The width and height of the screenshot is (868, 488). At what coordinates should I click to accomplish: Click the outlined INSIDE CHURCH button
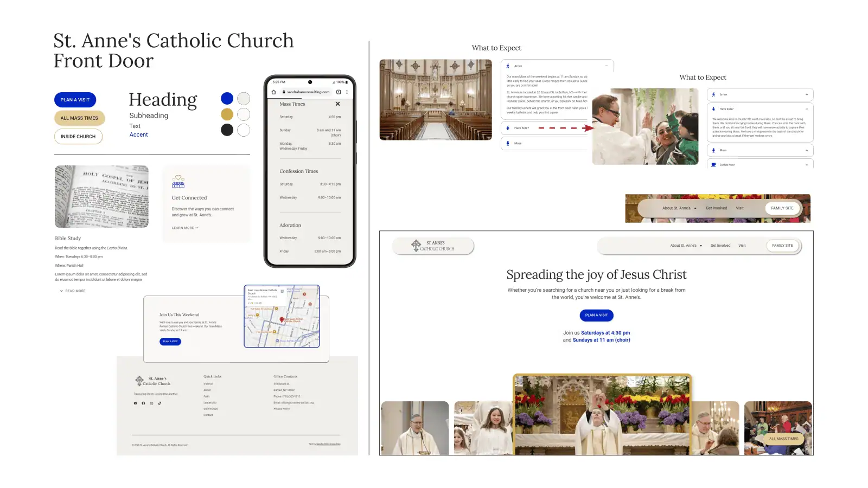click(x=78, y=137)
